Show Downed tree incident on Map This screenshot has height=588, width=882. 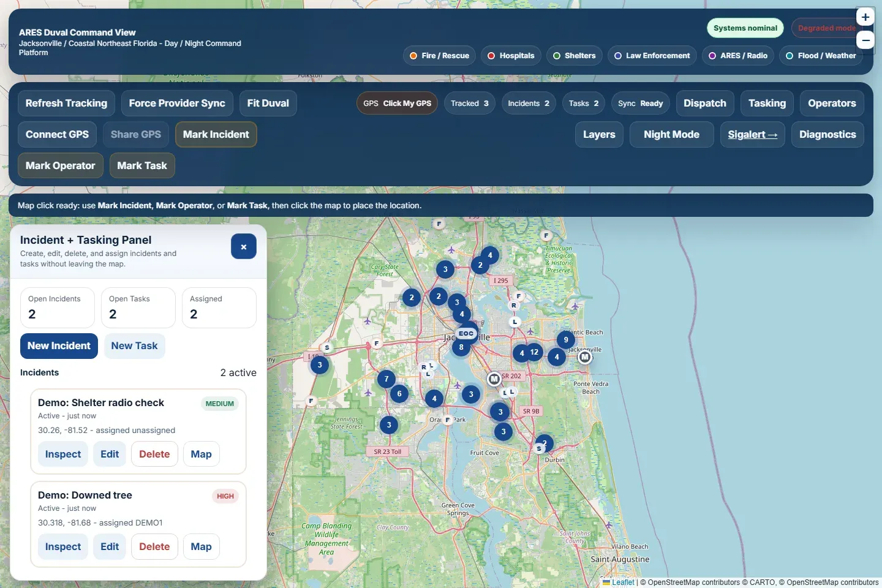click(x=201, y=547)
